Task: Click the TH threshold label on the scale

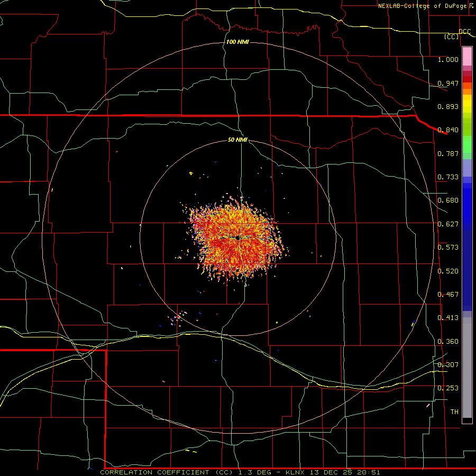Action: pos(454,412)
